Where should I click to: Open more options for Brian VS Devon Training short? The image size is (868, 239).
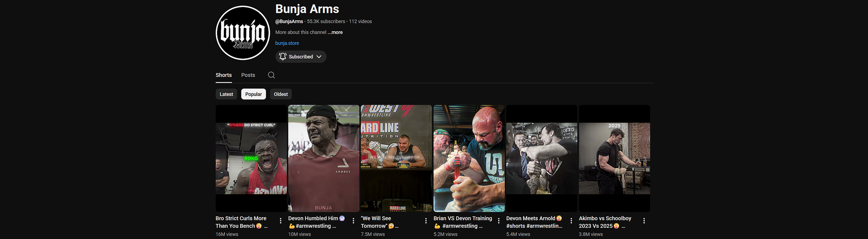tap(498, 221)
